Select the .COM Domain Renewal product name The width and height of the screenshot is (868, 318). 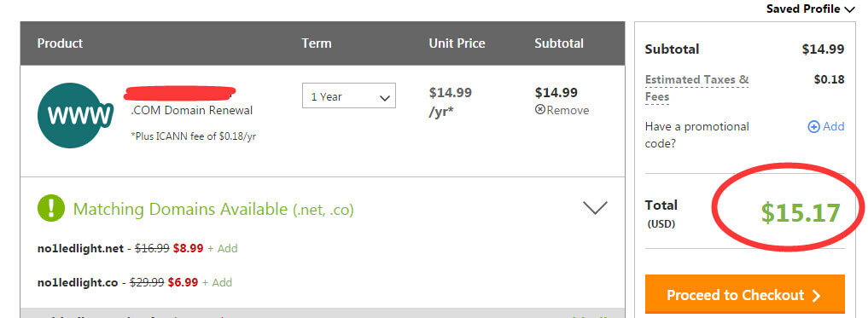(x=191, y=110)
